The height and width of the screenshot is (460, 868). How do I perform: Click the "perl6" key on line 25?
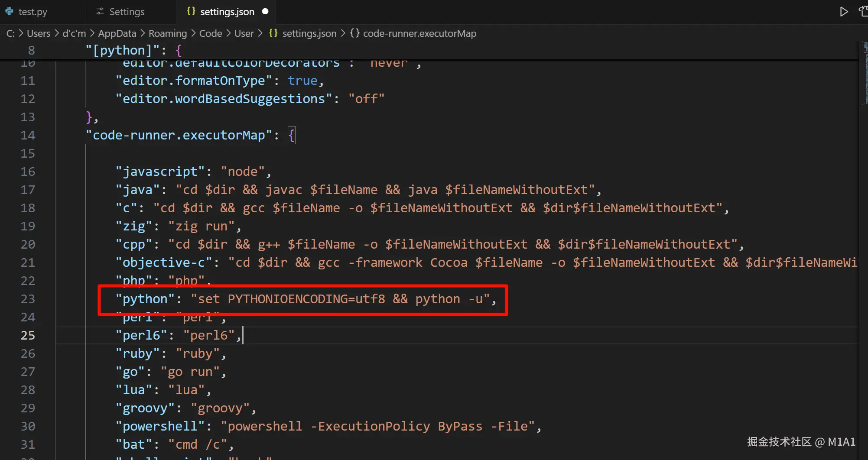(141, 335)
